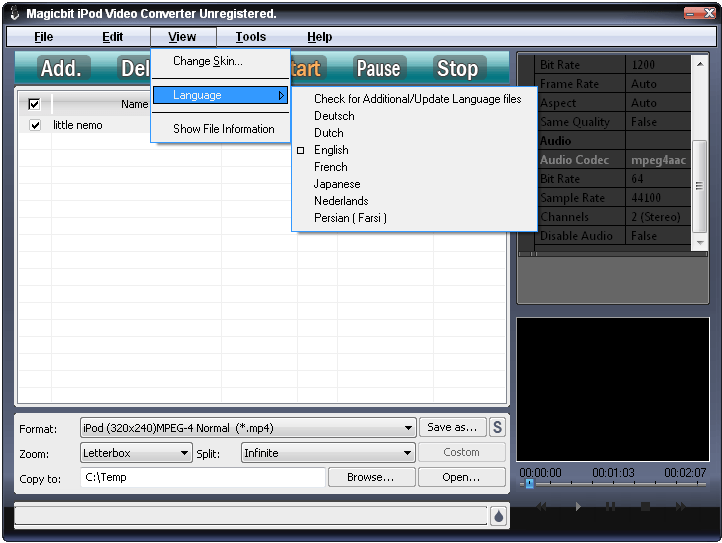Click the S icon beside Save as
Viewport: 722px width, 543px height.
[497, 427]
